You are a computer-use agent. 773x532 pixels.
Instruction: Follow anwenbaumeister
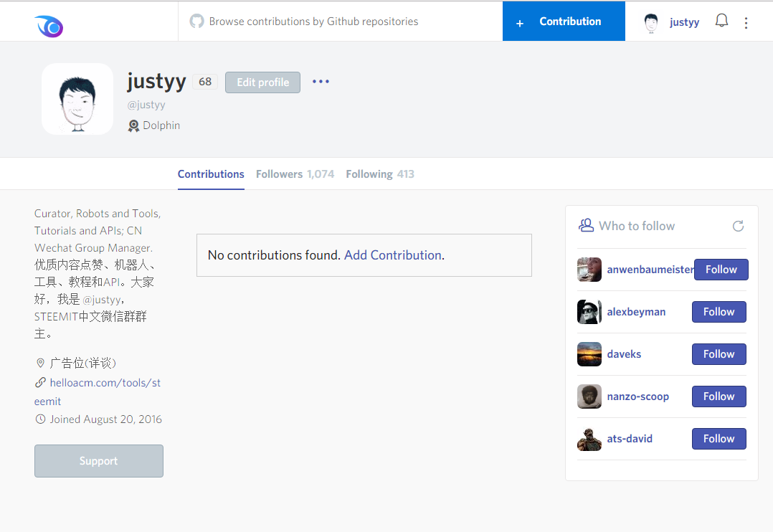tap(721, 270)
